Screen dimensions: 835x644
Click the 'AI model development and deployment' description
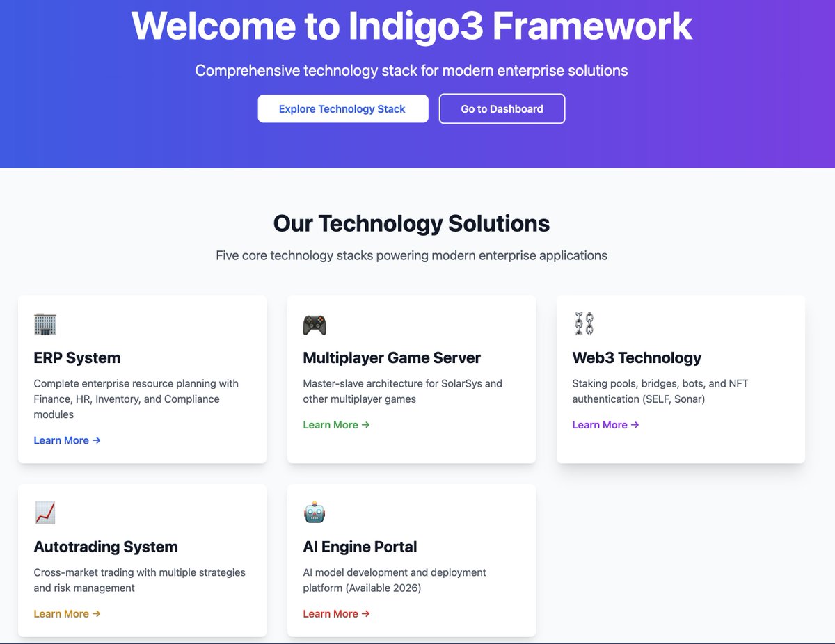click(x=395, y=580)
